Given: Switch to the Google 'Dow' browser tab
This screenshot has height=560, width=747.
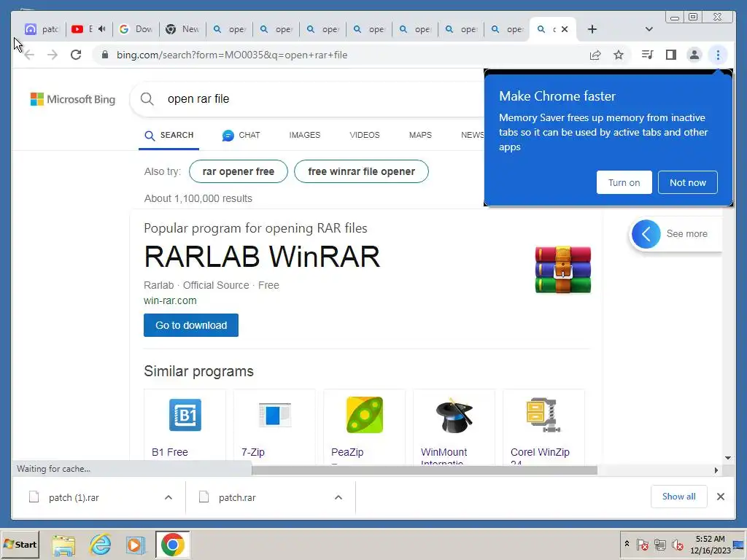Looking at the screenshot, I should (x=136, y=29).
